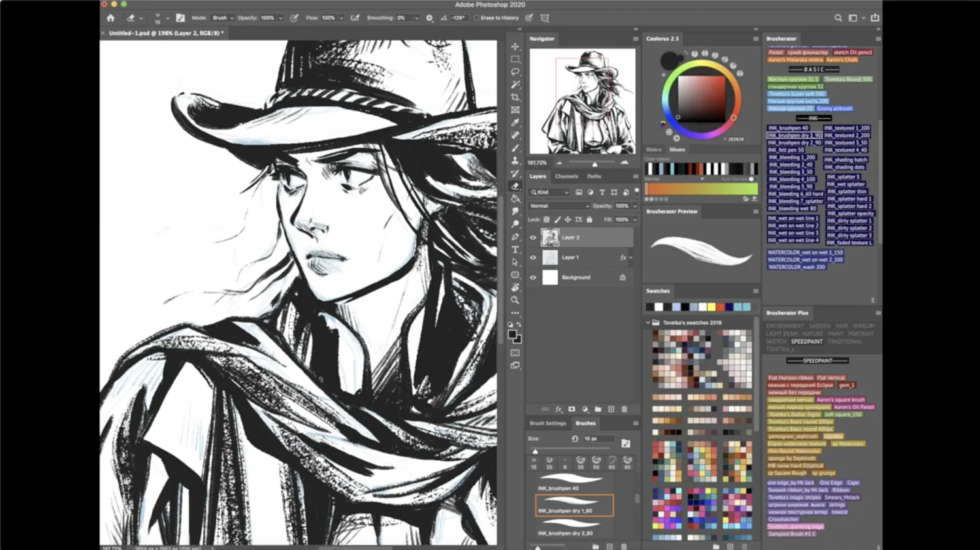Select the Type tool
980x550 pixels.
tap(515, 250)
